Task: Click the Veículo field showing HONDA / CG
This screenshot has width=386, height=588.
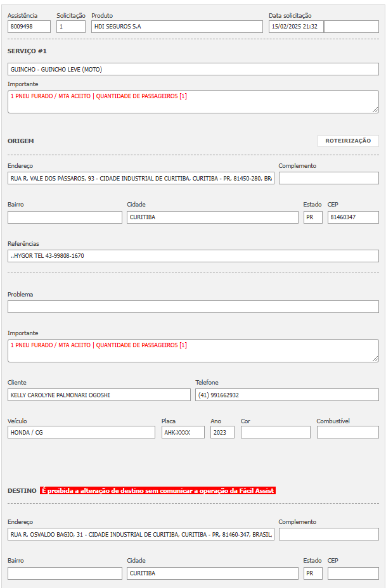Action: pyautogui.click(x=81, y=432)
